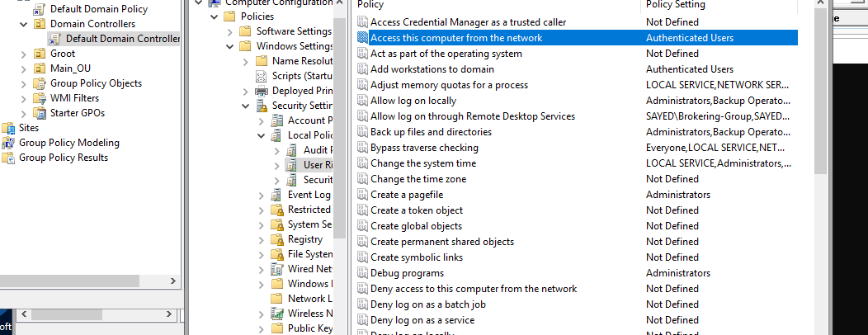
Task: Click the Starter GPOs folder icon
Action: click(40, 113)
